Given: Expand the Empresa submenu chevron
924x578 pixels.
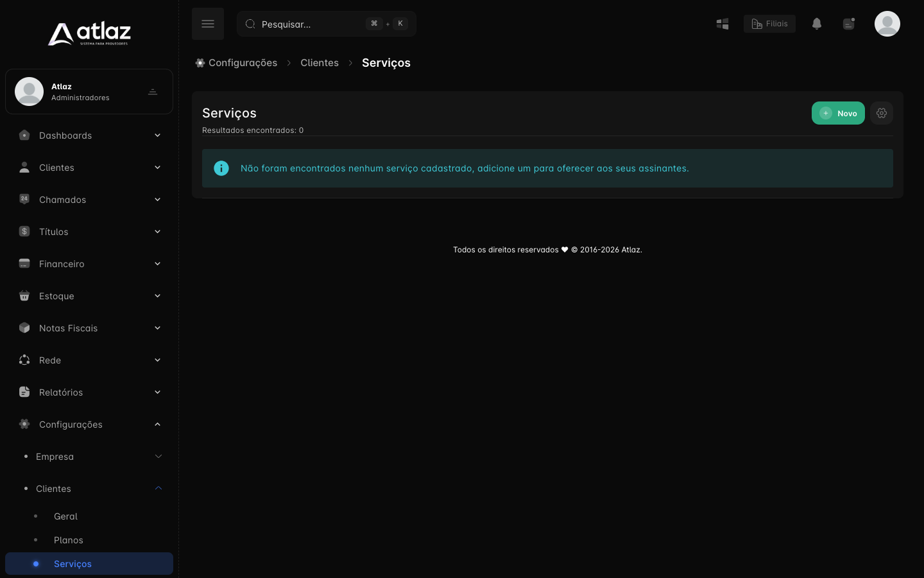Looking at the screenshot, I should [x=158, y=456].
